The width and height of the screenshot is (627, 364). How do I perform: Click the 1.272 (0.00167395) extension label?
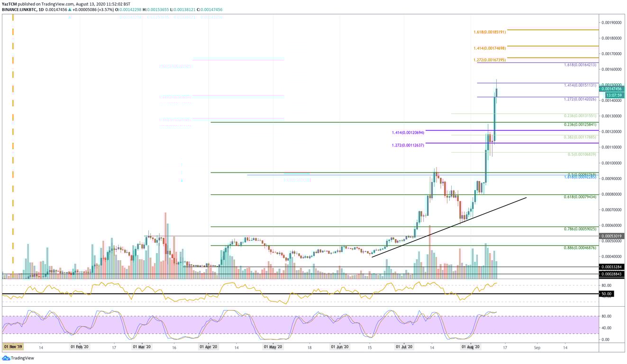point(491,60)
